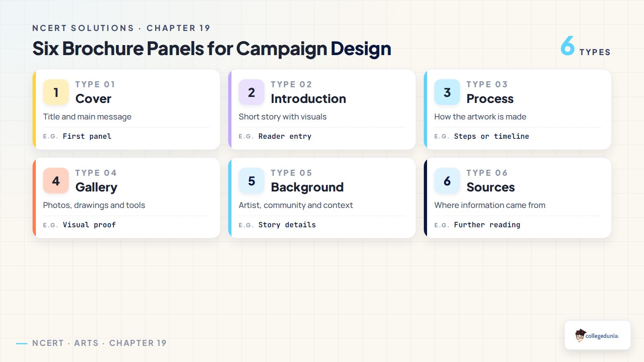Select the Introduction card heading
Screen dimensions: 644x362
point(308,99)
